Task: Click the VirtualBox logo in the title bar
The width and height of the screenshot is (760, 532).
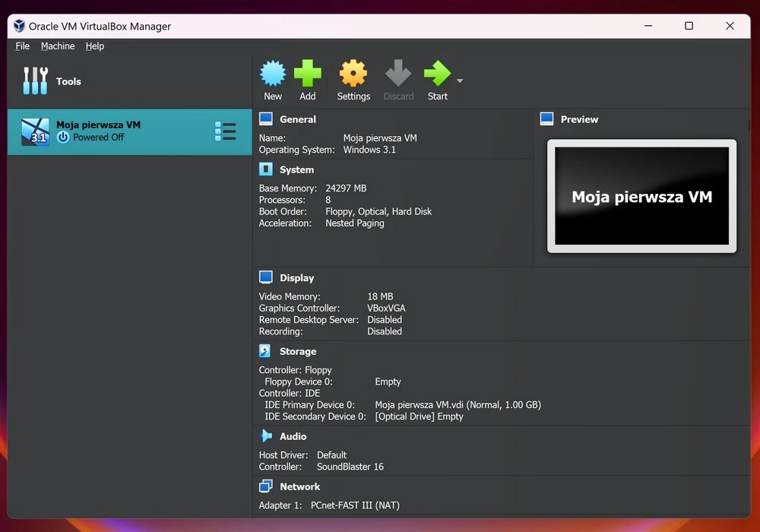Action: [19, 26]
